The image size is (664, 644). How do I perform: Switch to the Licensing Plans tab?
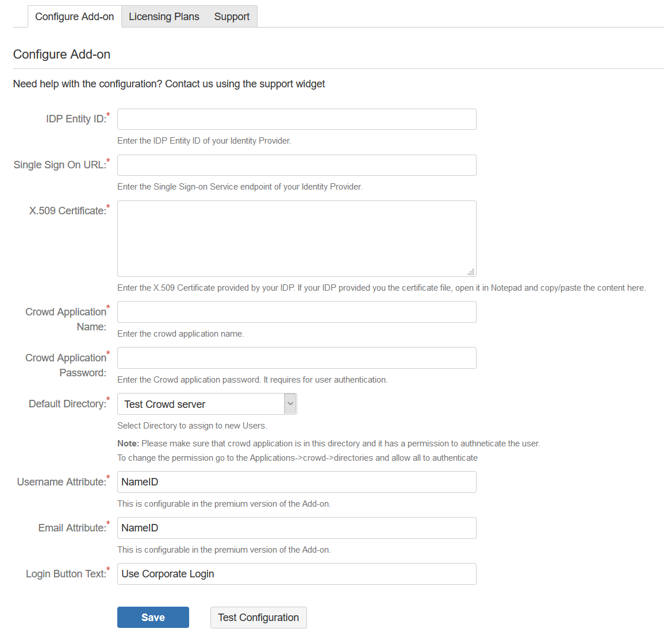(164, 17)
